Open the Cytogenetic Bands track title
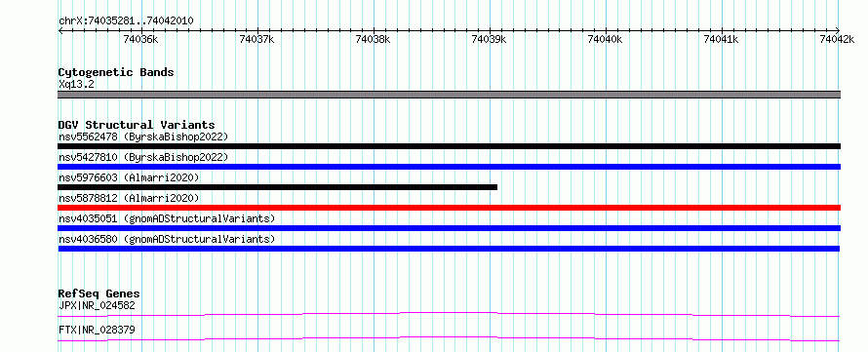 pos(116,72)
